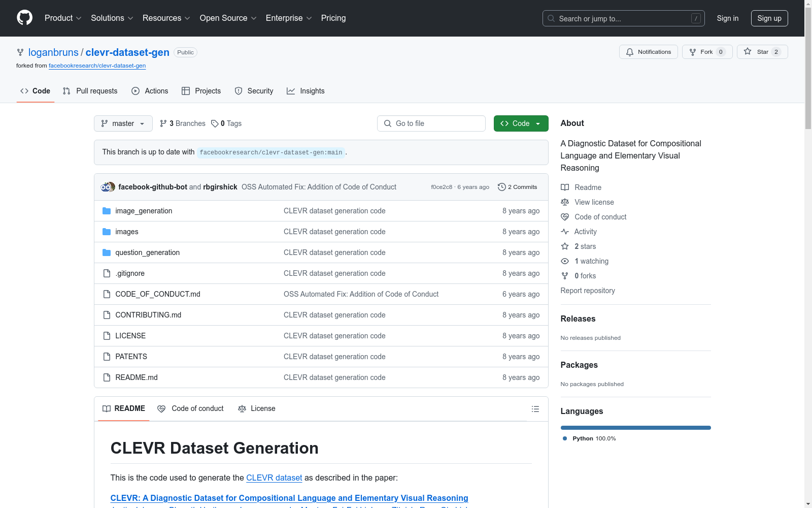Open the Activity pulse link in About
Viewport: 812px width, 508px height.
(579, 232)
